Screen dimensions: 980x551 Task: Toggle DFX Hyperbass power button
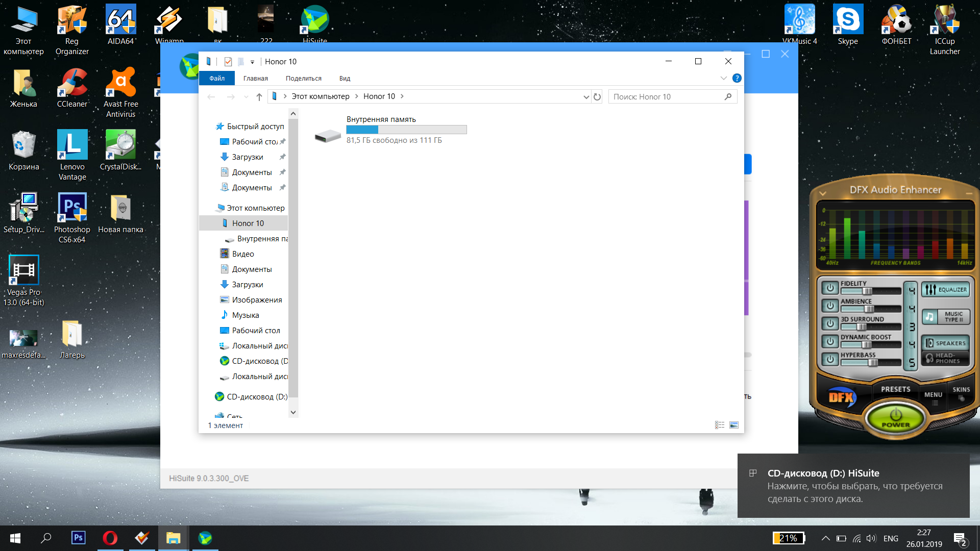[830, 359]
